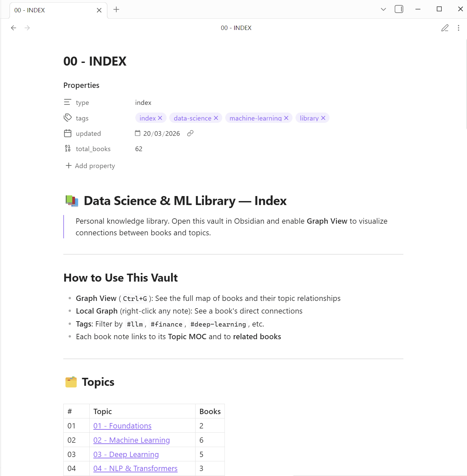The width and height of the screenshot is (467, 476).
Task: Remove the machine-learning tag
Action: [286, 118]
